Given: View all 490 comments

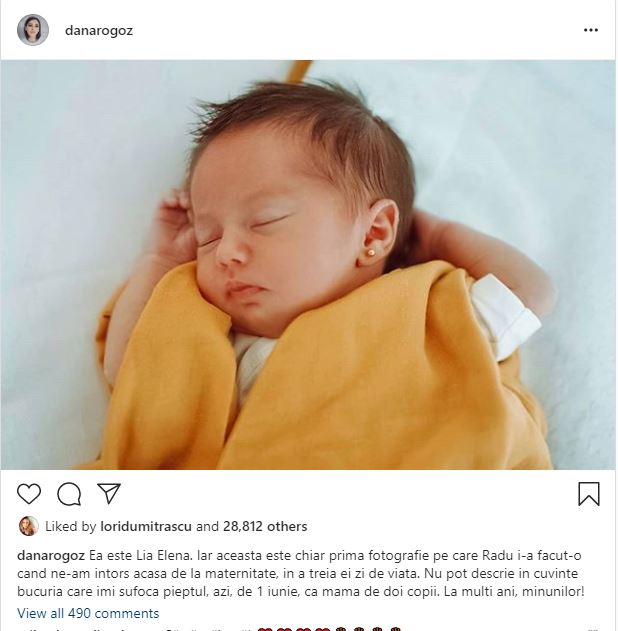Looking at the screenshot, I should tap(88, 613).
